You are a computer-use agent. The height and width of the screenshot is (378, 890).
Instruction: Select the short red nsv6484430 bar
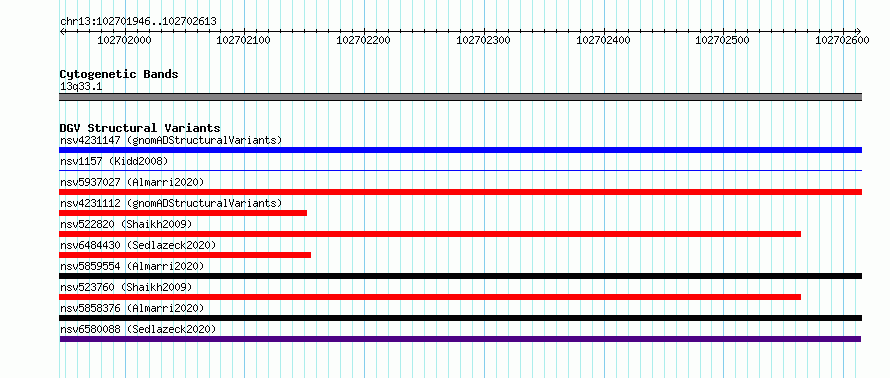[185, 255]
